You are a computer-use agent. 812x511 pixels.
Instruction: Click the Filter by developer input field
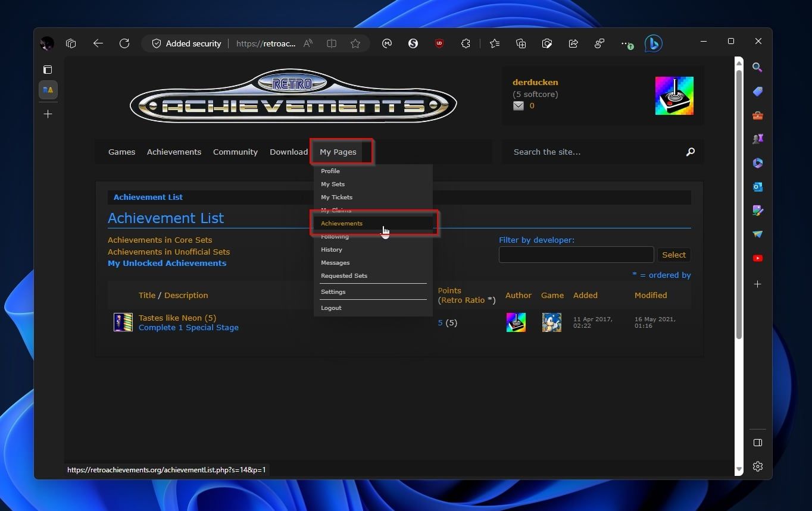pos(576,255)
